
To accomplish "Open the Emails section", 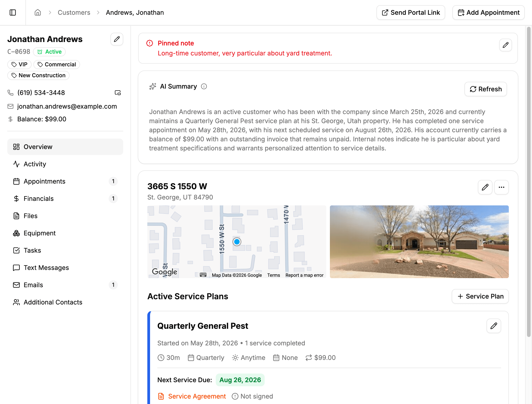I will coord(65,285).
